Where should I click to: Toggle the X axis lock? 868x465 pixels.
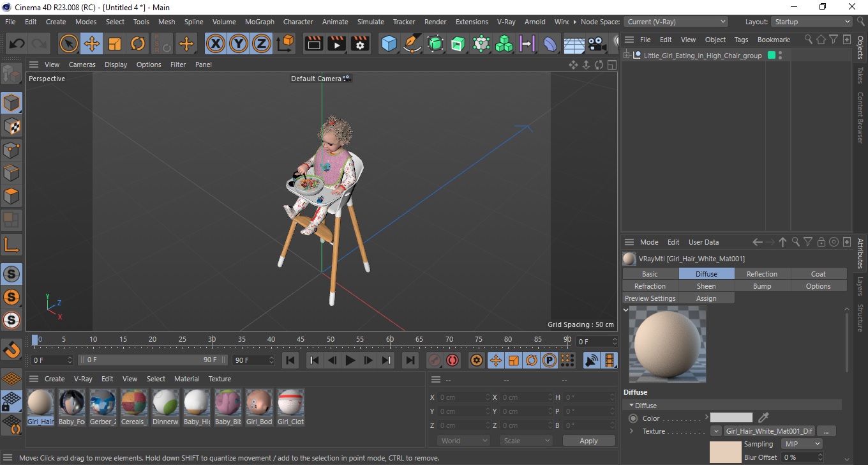[x=216, y=44]
